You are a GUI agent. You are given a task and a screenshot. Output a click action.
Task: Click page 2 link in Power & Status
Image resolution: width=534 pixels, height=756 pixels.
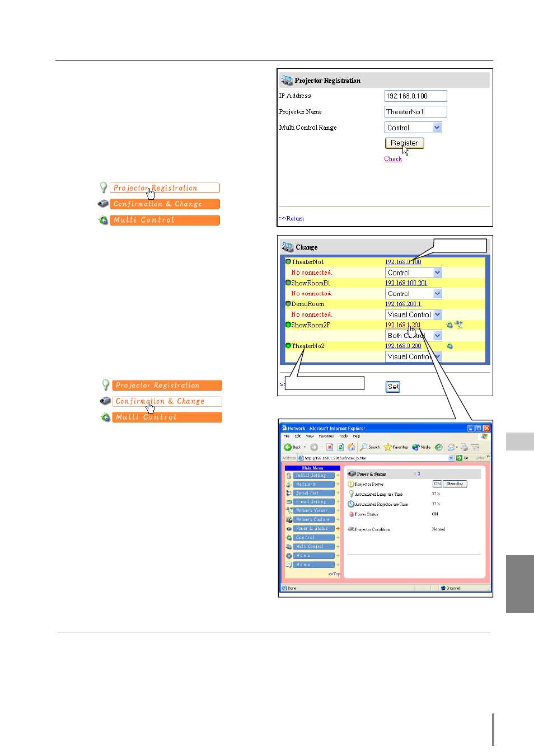pos(419,474)
